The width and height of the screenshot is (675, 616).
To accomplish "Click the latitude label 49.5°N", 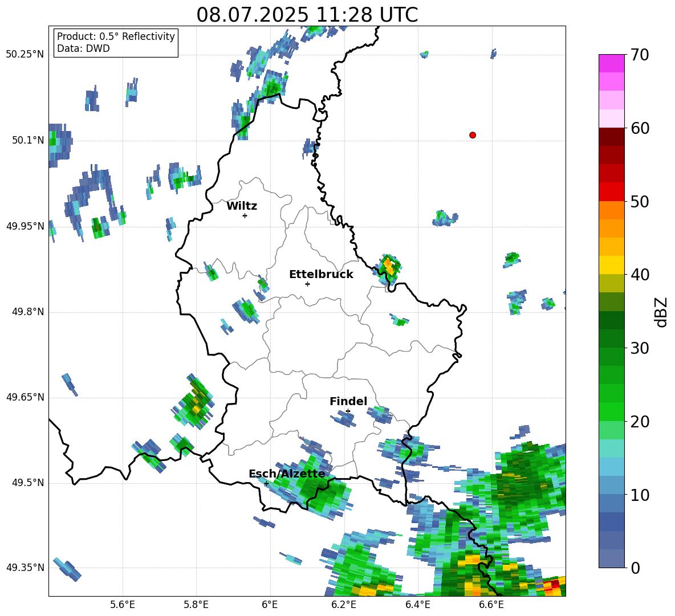I will (28, 483).
